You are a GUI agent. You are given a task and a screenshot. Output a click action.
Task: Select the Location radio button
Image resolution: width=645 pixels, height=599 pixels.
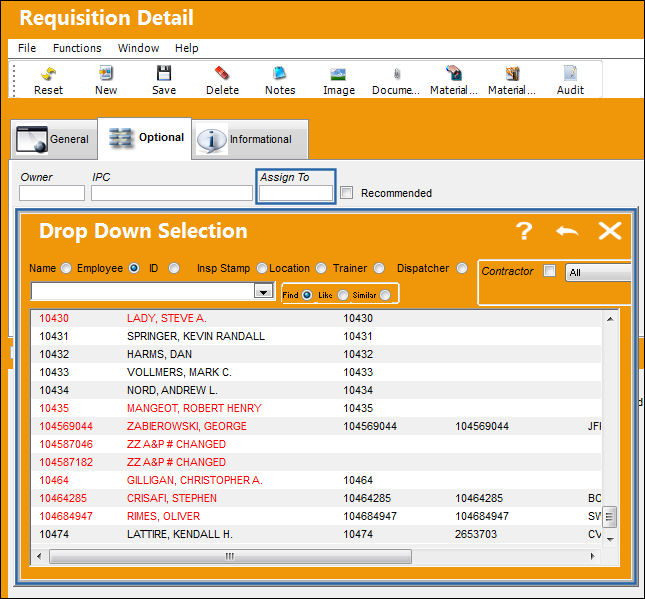point(321,268)
